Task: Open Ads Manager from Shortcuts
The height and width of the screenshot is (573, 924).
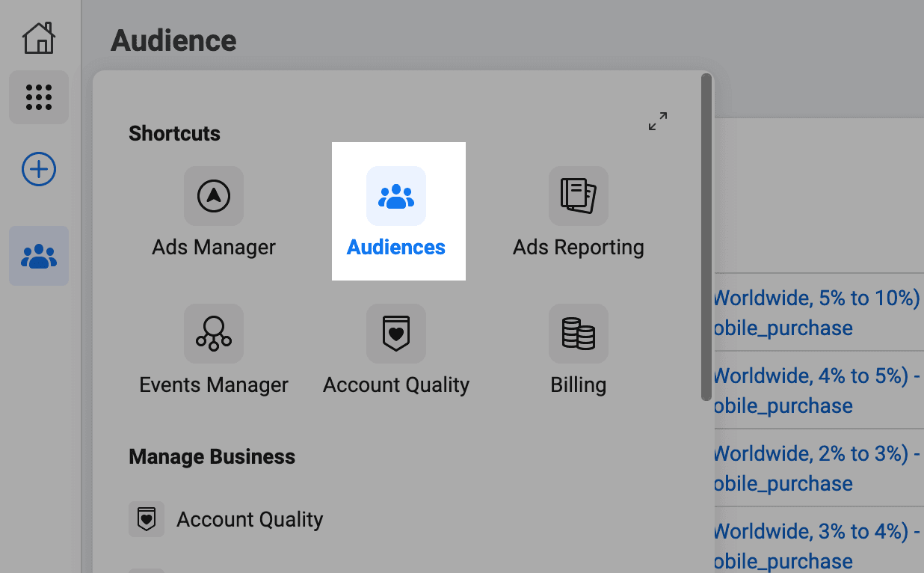Action: point(214,212)
